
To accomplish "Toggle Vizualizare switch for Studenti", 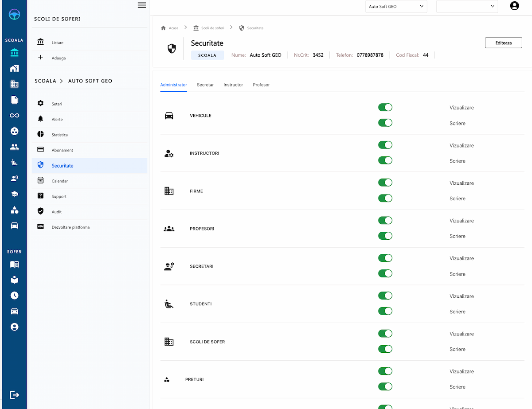I will (385, 296).
